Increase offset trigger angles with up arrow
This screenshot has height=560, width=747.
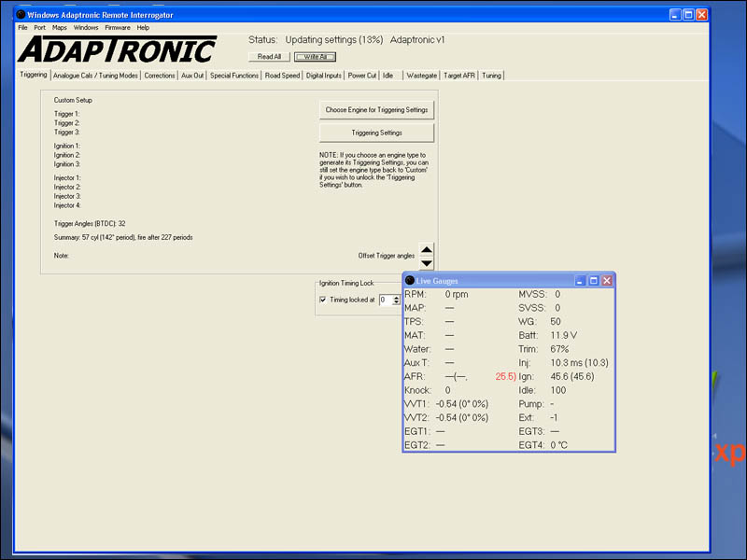click(427, 249)
